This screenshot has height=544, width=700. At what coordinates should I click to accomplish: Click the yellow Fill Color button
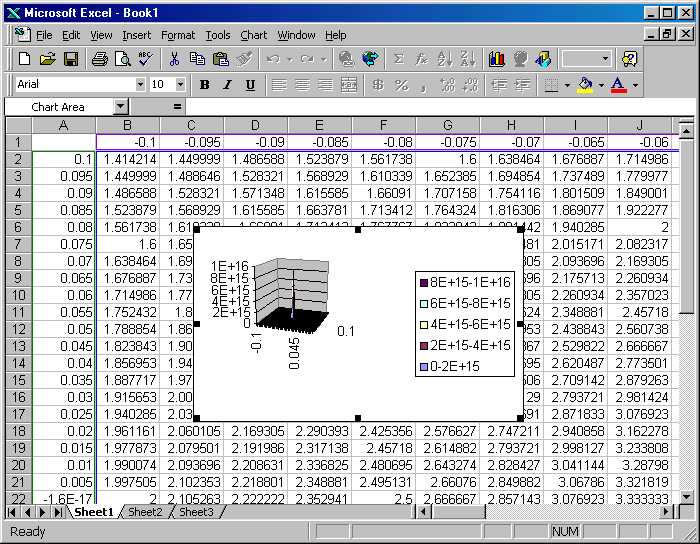pyautogui.click(x=585, y=84)
